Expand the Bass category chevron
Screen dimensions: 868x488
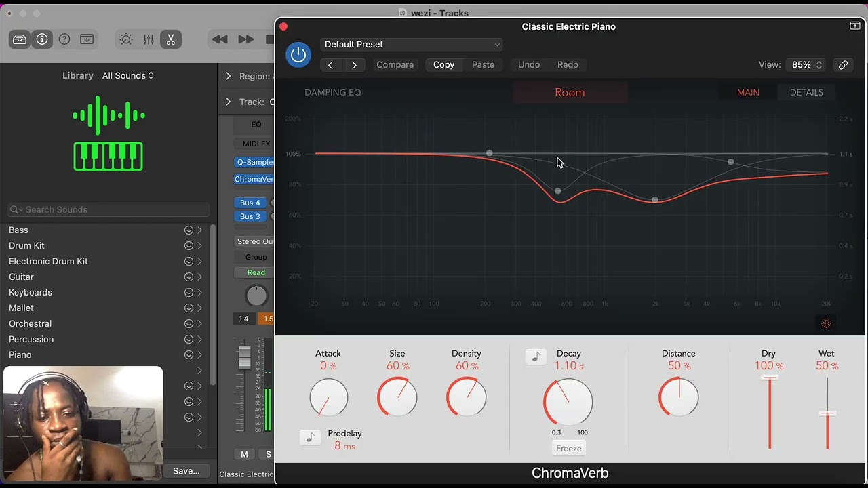(200, 230)
